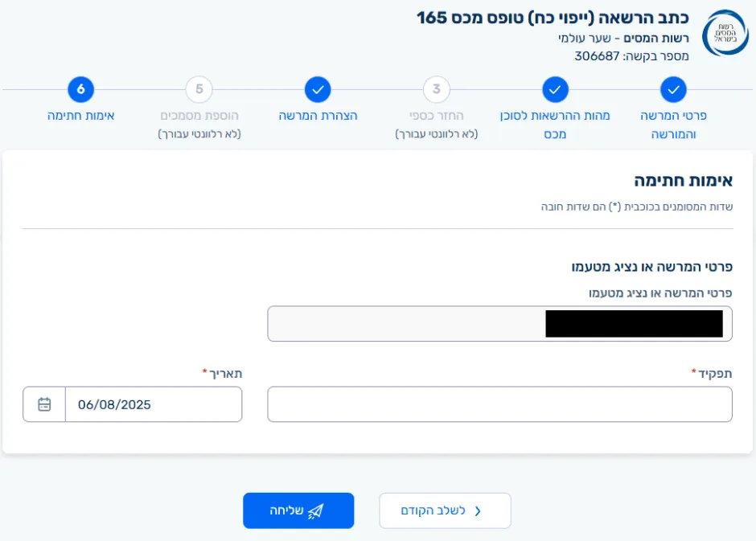
Task: Click checkmark circle for הצהרת המרשה
Action: [318, 89]
